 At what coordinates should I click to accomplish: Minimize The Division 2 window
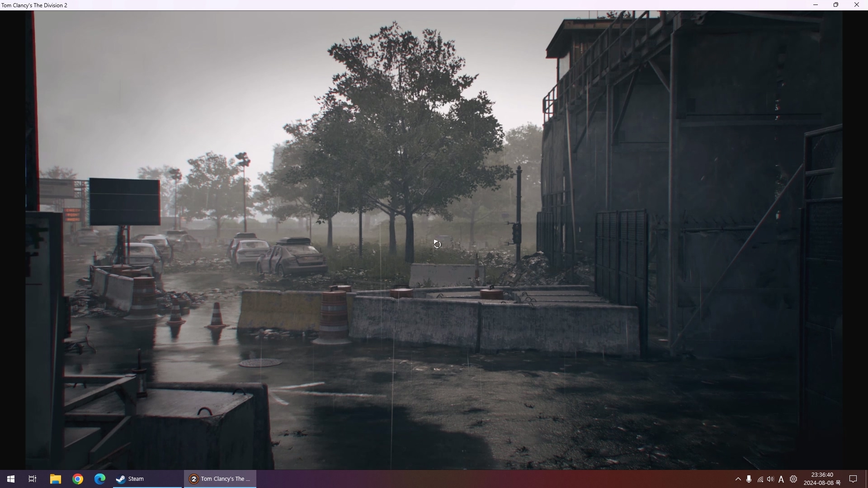coord(816,5)
